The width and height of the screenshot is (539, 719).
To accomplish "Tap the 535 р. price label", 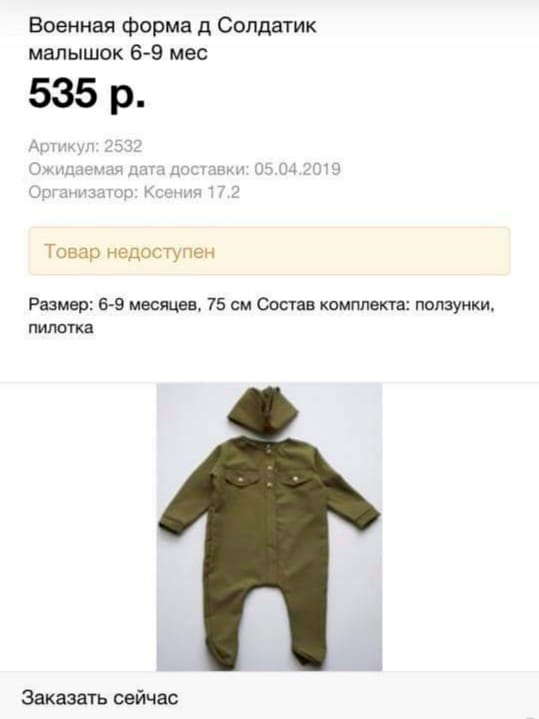I will (87, 93).
